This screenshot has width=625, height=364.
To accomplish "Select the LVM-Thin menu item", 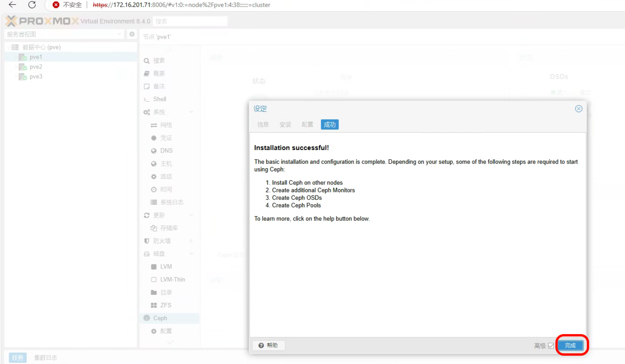I will [x=172, y=279].
